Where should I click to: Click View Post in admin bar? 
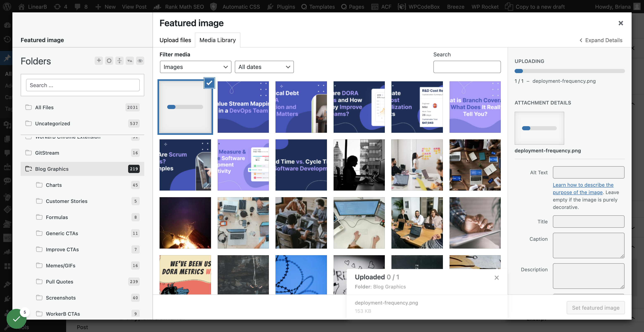point(134,7)
